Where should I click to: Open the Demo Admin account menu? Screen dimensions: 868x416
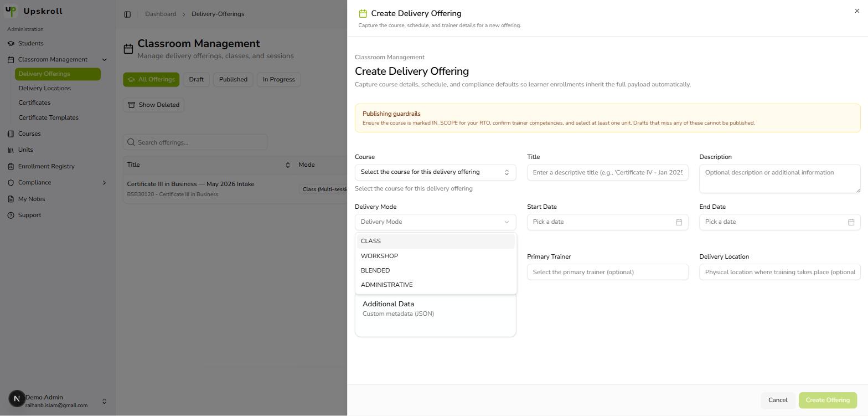58,401
